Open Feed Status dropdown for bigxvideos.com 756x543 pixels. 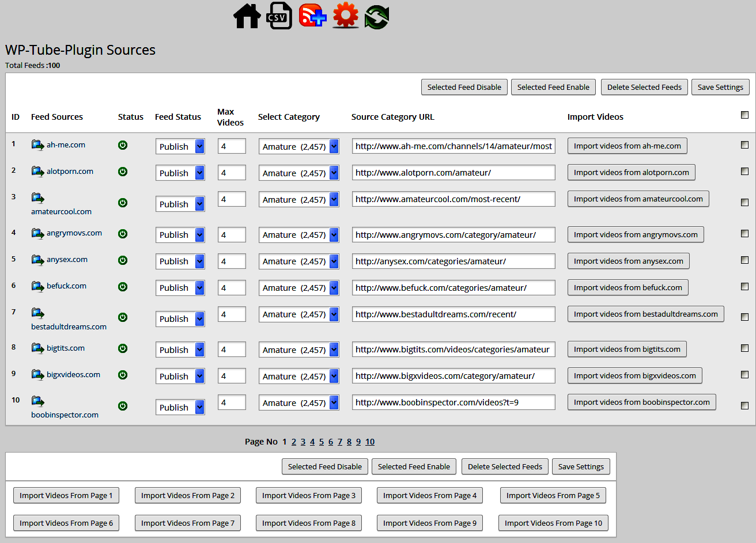180,376
